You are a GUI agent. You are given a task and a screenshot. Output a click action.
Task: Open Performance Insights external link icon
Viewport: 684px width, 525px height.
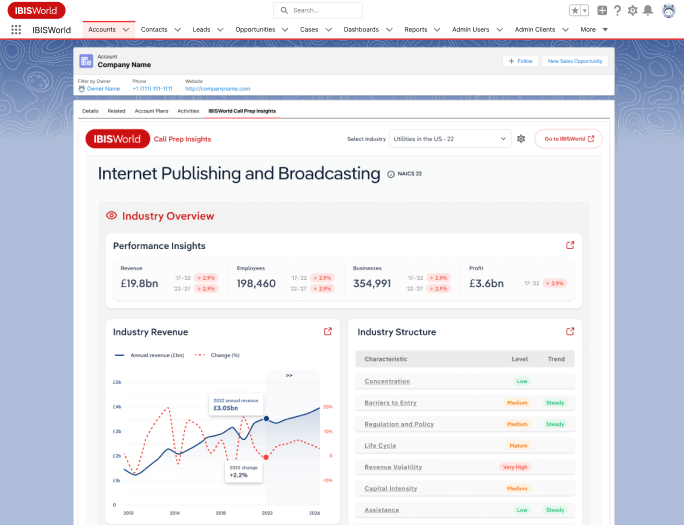point(570,245)
